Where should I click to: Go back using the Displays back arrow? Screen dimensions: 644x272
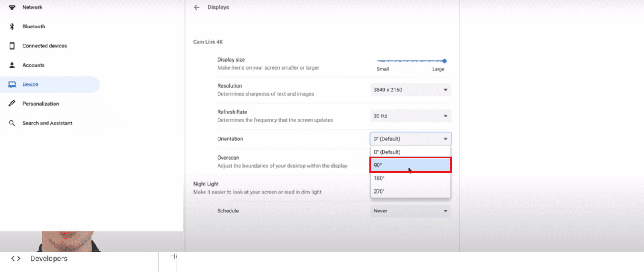click(x=196, y=7)
